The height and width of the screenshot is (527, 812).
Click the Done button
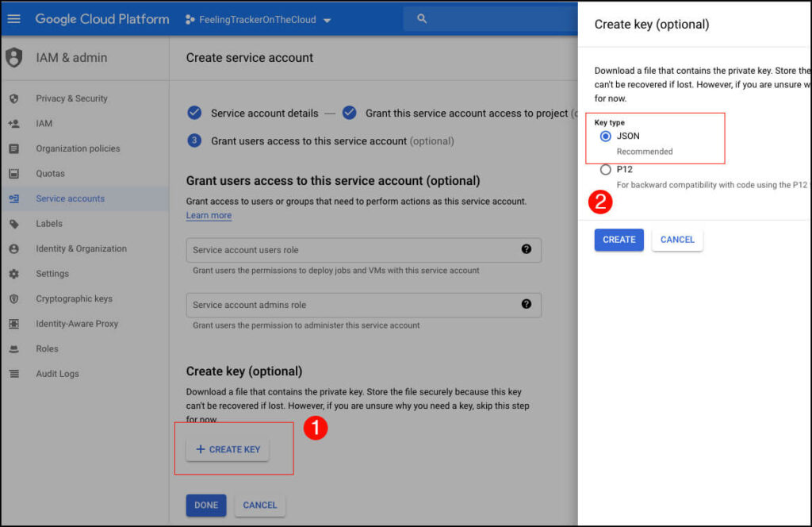point(206,506)
